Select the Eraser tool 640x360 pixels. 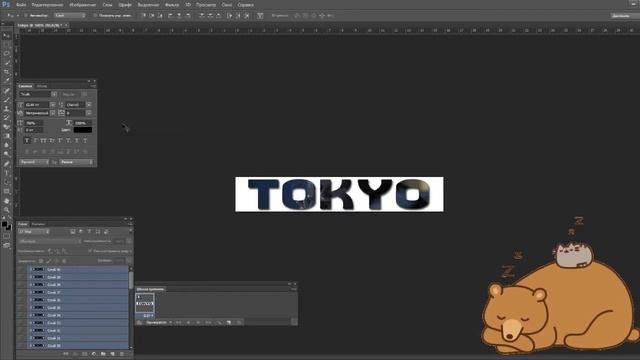[x=7, y=127]
